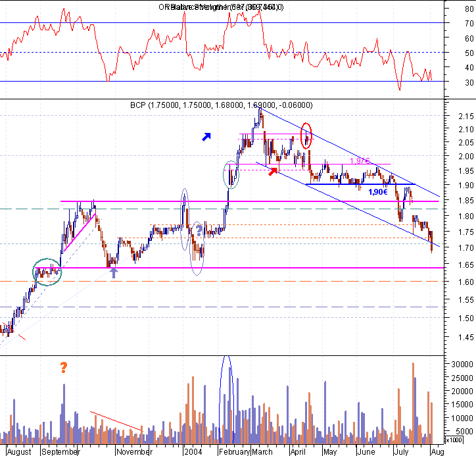Click the July label on the time axis

coord(401,452)
